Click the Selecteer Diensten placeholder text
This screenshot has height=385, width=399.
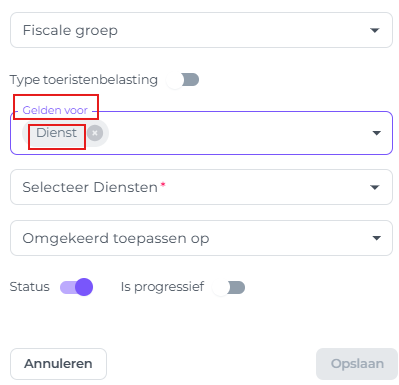(90, 187)
